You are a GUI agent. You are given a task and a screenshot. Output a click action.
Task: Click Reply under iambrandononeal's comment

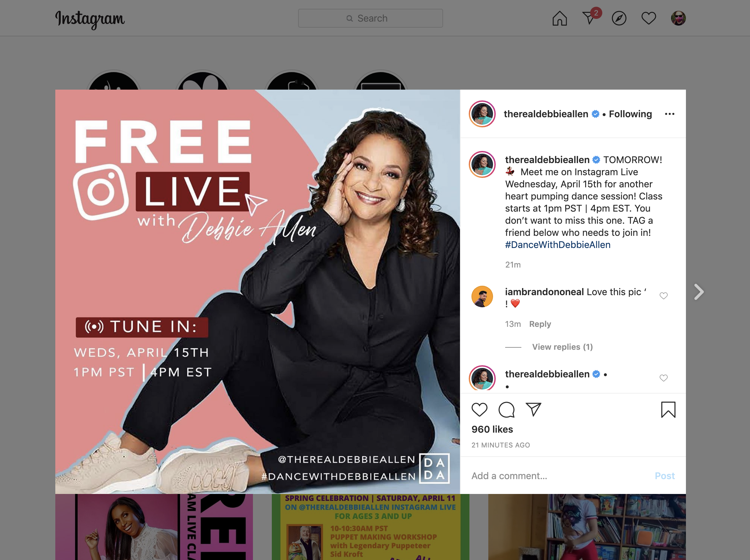(540, 324)
